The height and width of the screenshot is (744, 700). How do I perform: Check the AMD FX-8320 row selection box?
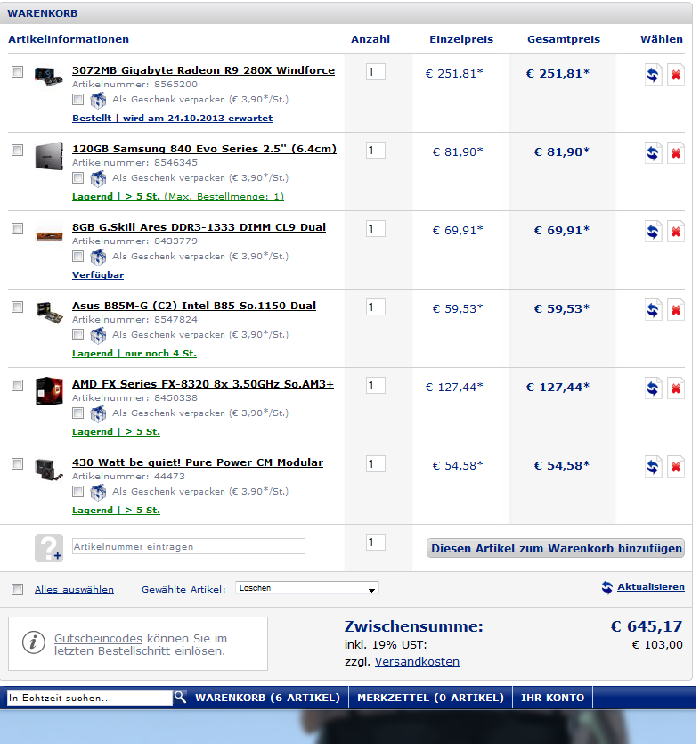pyautogui.click(x=17, y=385)
